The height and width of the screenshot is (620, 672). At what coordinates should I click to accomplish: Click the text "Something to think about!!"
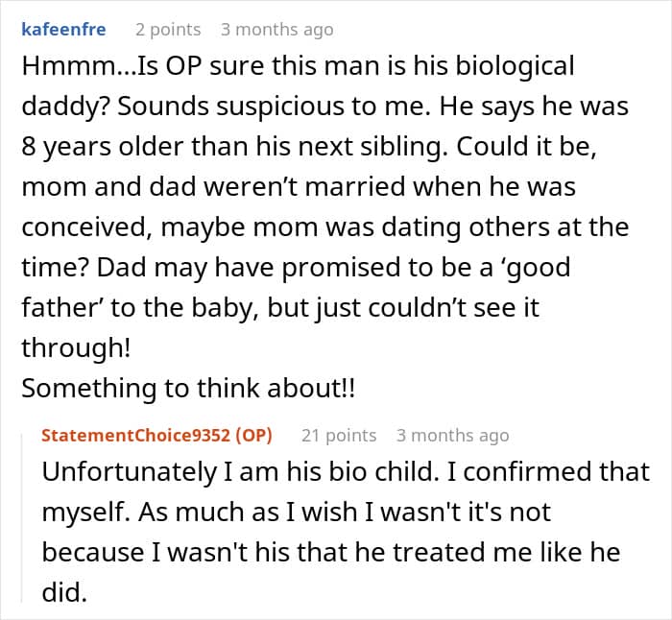[188, 388]
